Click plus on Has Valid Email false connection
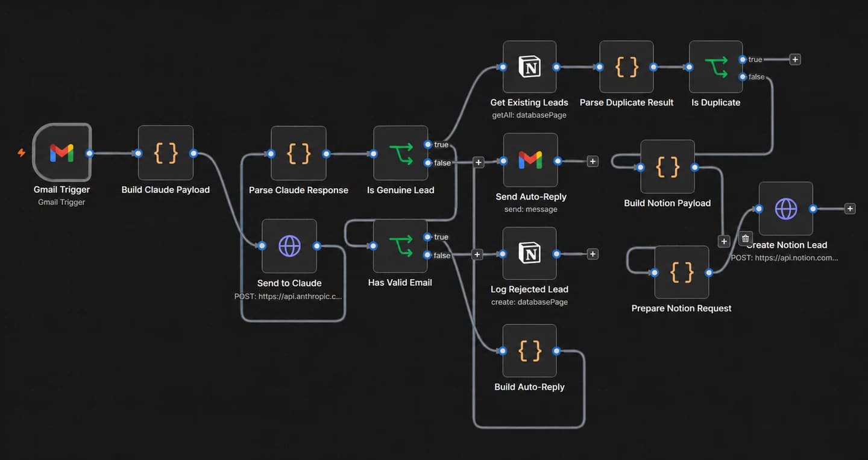Image resolution: width=868 pixels, height=460 pixels. pyautogui.click(x=477, y=255)
